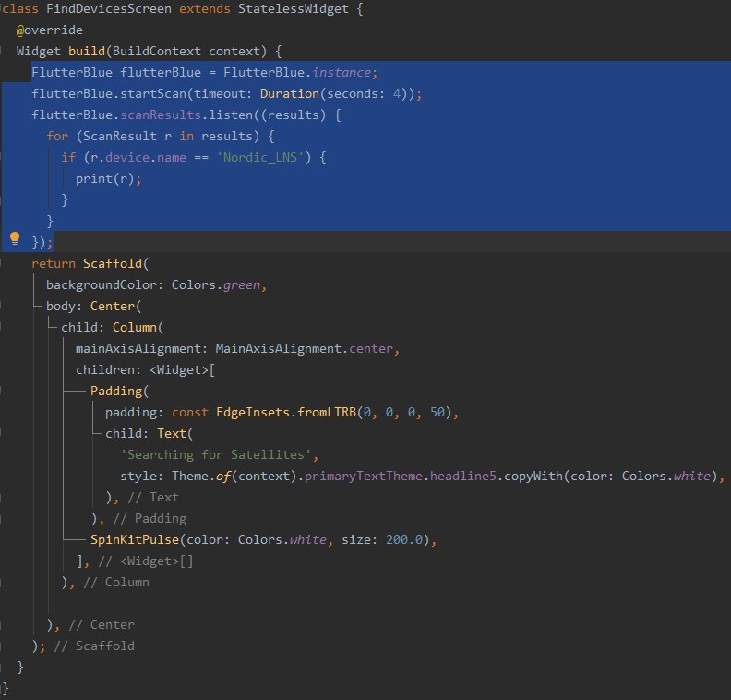Screen dimensions: 731x700
Task: Click 'Column(' widget constructor
Action: 138,328
